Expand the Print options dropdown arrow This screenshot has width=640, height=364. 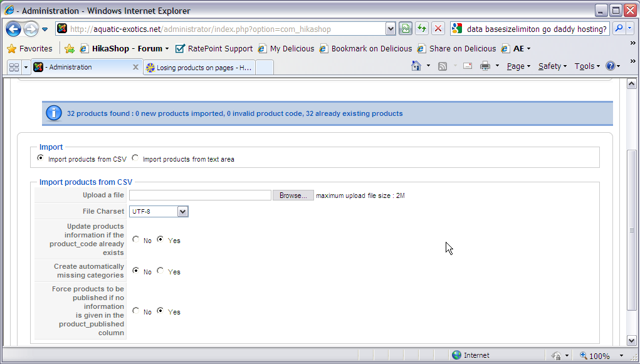[x=497, y=66]
